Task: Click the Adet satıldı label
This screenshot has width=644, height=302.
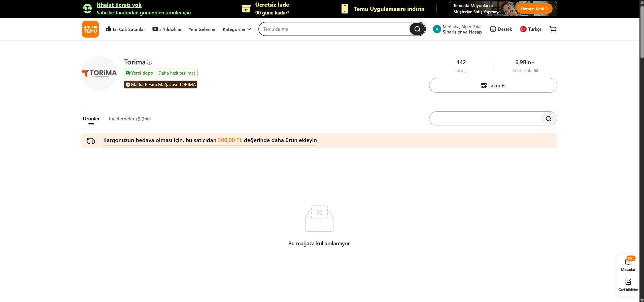Action: (523, 71)
